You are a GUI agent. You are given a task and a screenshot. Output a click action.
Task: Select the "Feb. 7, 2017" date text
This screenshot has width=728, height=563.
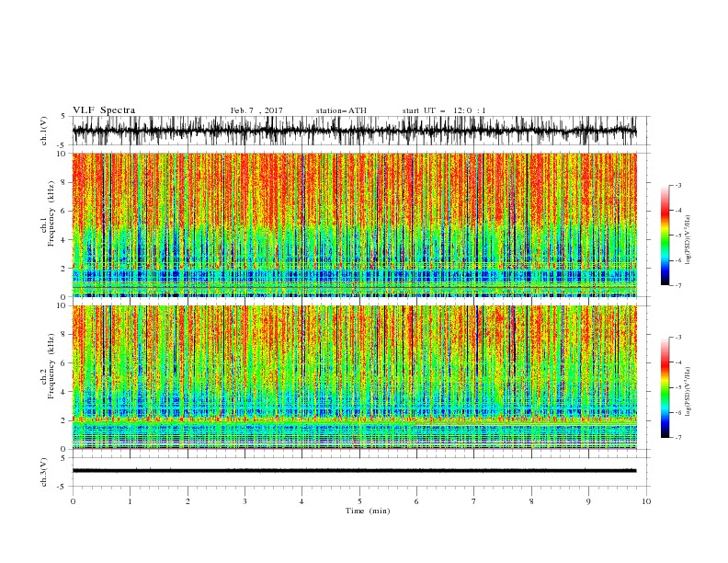pos(256,110)
